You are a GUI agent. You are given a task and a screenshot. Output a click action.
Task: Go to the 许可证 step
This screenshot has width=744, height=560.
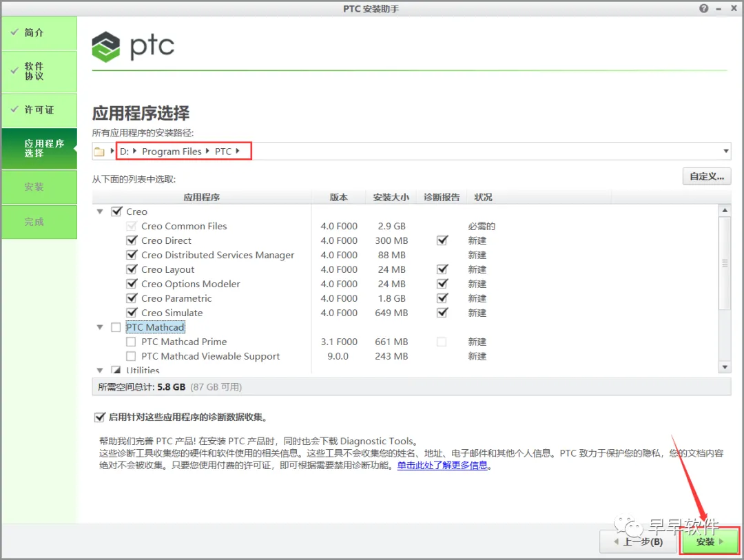(x=39, y=110)
